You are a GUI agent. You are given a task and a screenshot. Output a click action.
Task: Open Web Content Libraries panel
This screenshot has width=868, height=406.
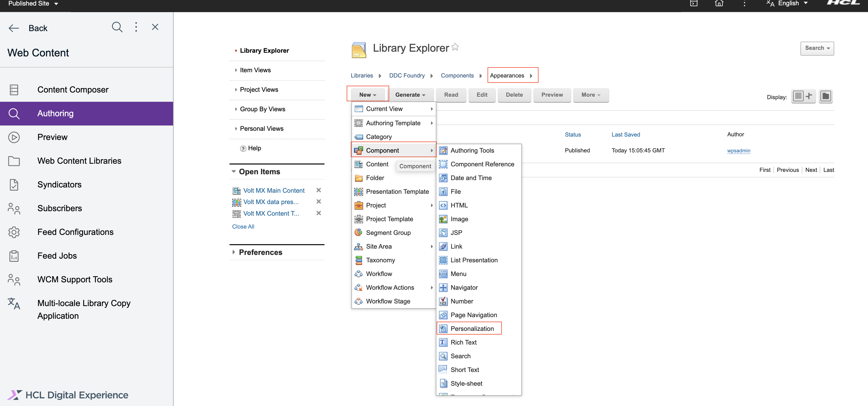[x=79, y=161]
